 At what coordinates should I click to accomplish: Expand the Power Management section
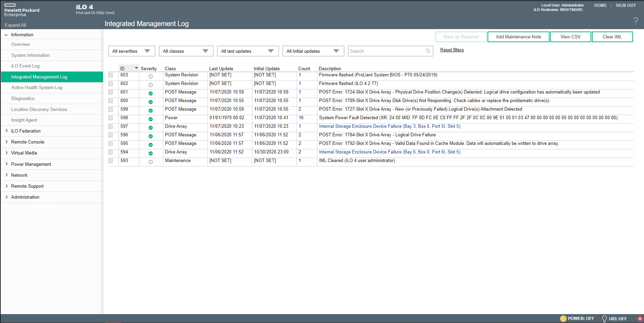(7, 164)
